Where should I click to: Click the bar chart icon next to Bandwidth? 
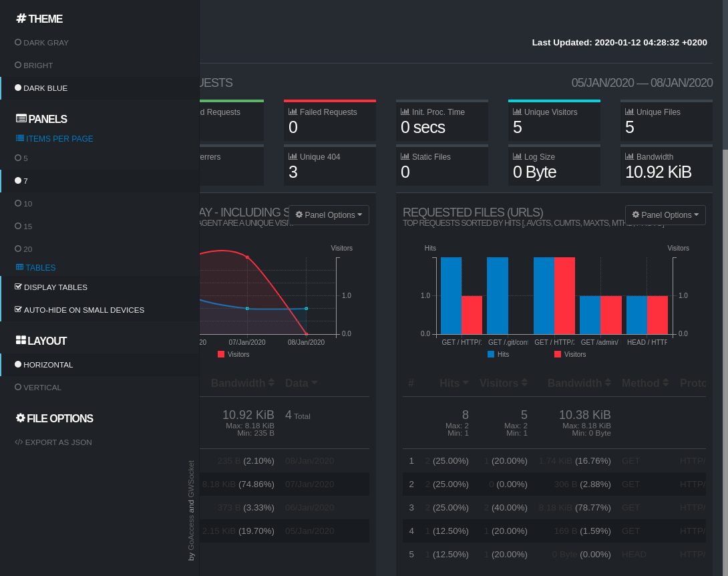click(629, 157)
